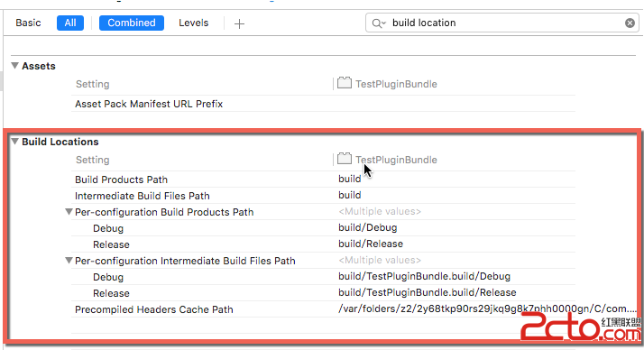644x350 pixels.
Task: Click the build/TestPluginBundle.build/Release value
Action: click(x=428, y=292)
